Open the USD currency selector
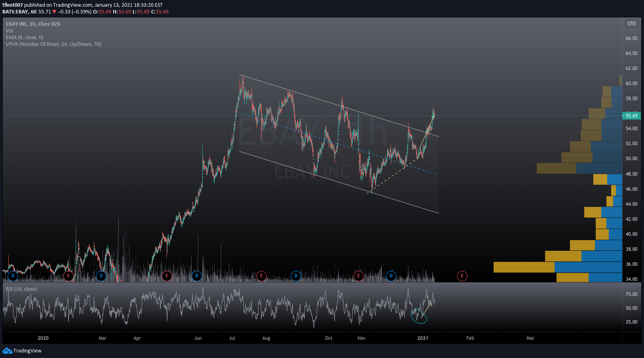The width and height of the screenshot is (644, 358). point(631,24)
